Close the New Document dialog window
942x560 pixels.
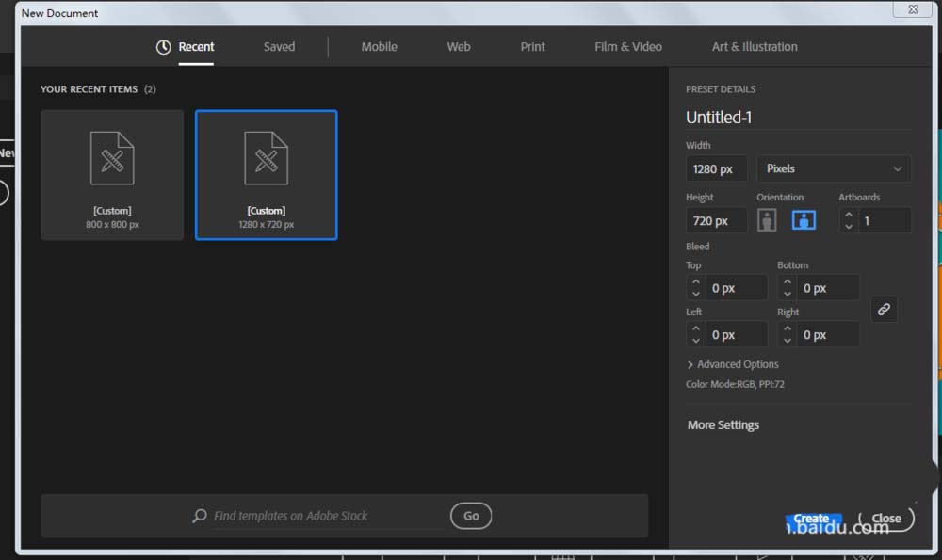tap(913, 9)
